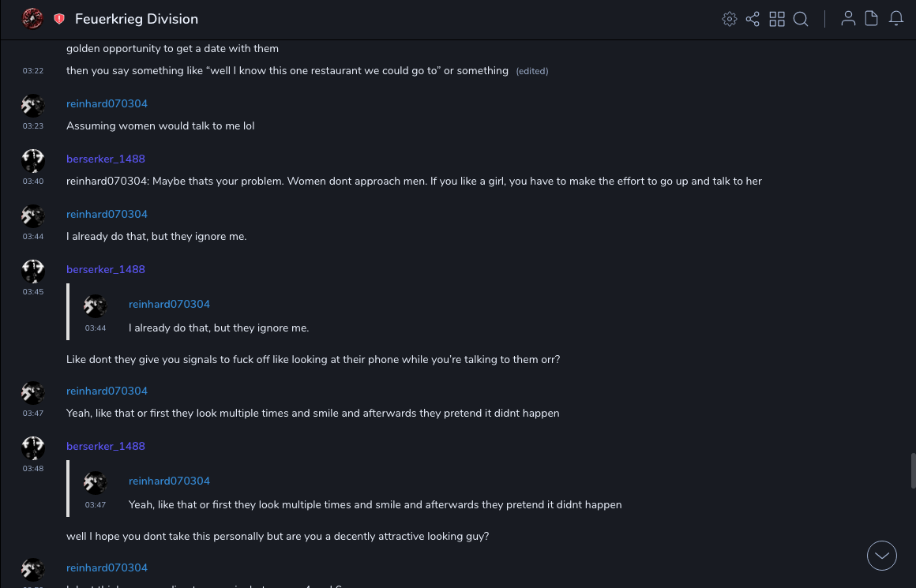
Task: Click the document file icon
Action: [x=872, y=19]
